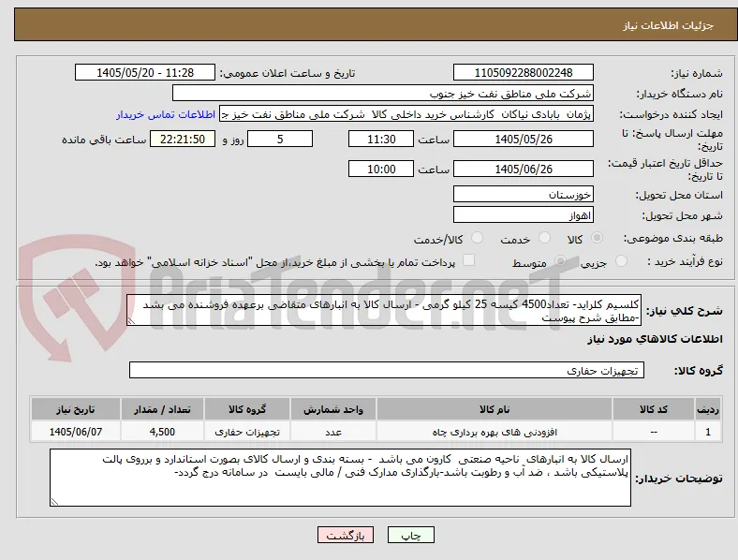Click the cell افزودنی های بهره برداری چاه
This screenshot has height=560, width=738.
[x=494, y=432]
